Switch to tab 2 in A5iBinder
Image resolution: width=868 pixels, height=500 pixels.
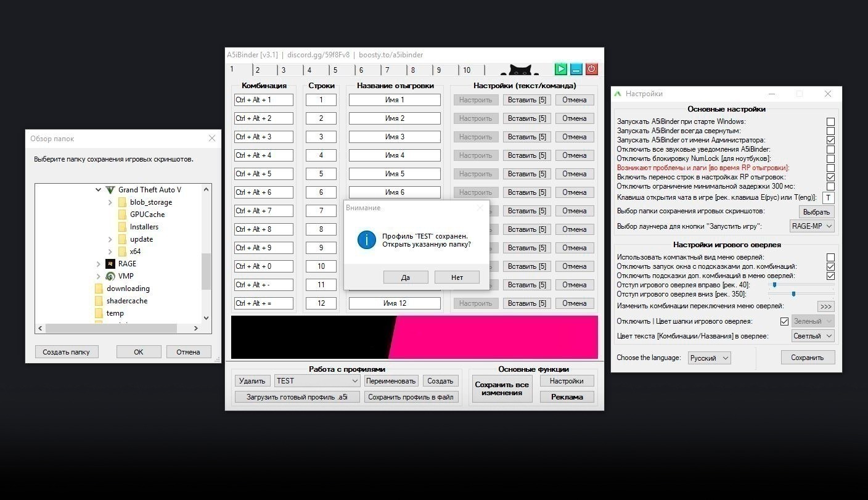click(264, 70)
